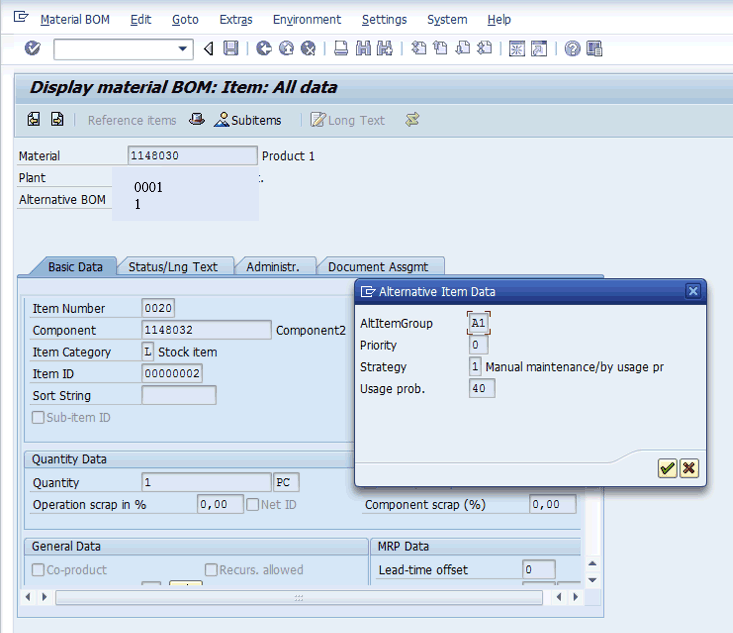Click the Save diskette icon
This screenshot has height=633, width=733.
coord(231,48)
